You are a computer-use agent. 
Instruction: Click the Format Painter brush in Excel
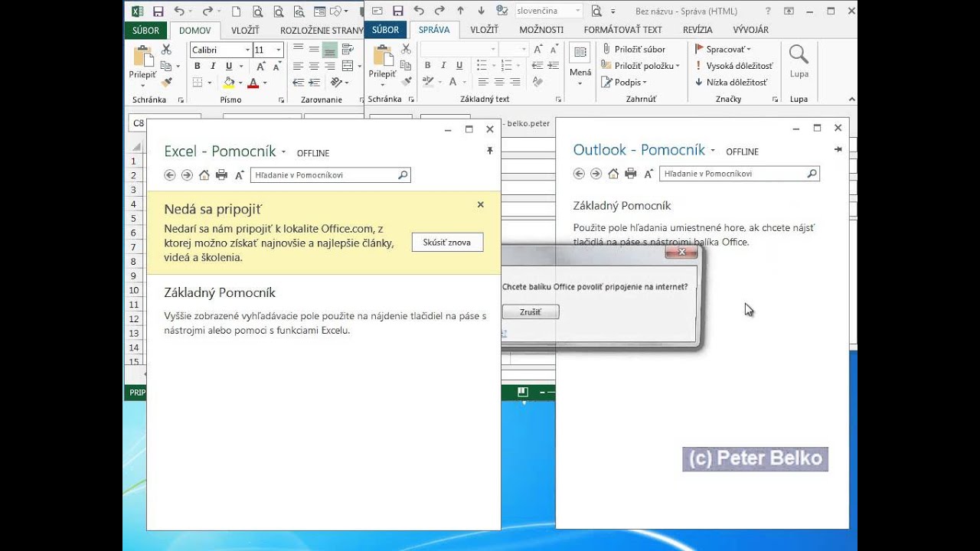pos(166,82)
